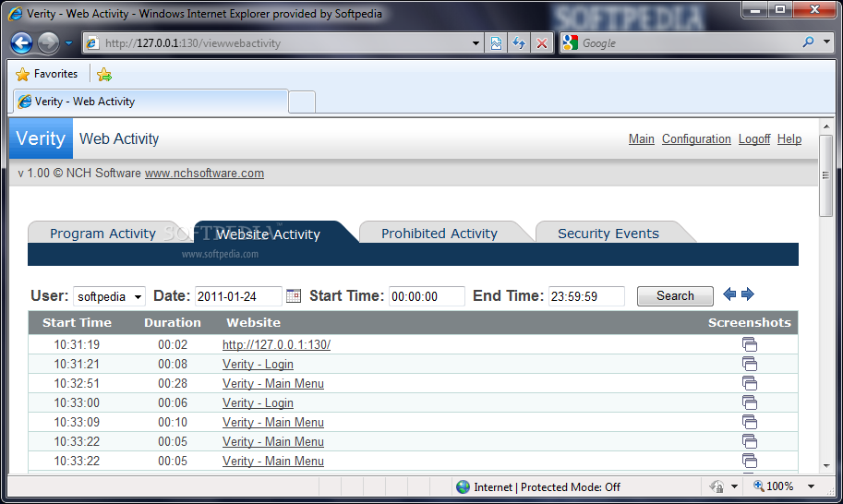This screenshot has width=843, height=504.
Task: Click the zoom magnifier 100% icon
Action: pos(759,486)
